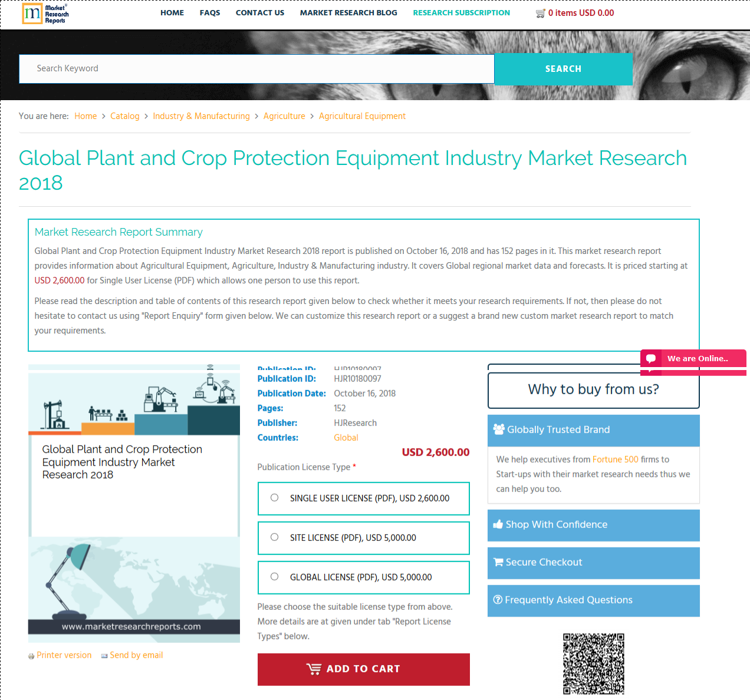Open the MARKET RESEARCH BLOG menu item
Image resolution: width=750 pixels, height=700 pixels.
348,12
